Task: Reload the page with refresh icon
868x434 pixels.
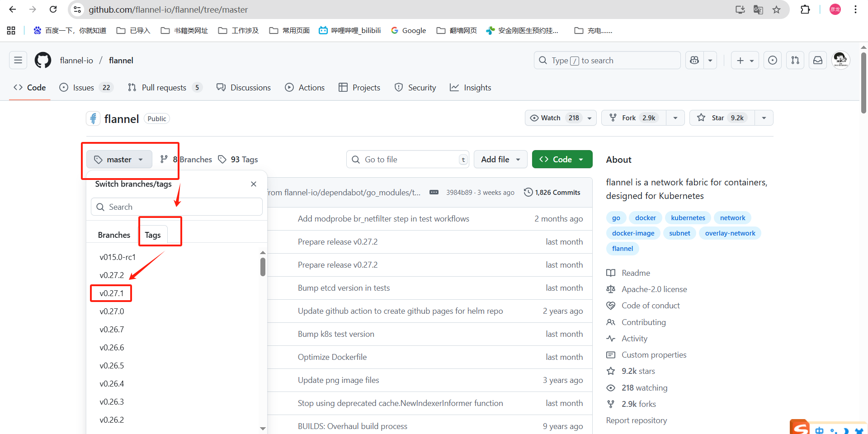Action: point(53,9)
